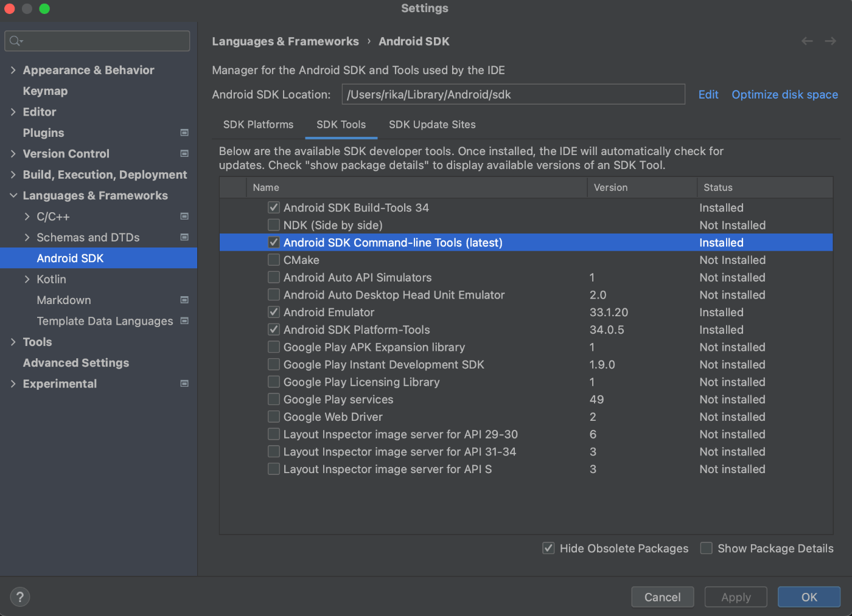Check Android Auto Desktop Head Unit Emulator

click(x=274, y=294)
